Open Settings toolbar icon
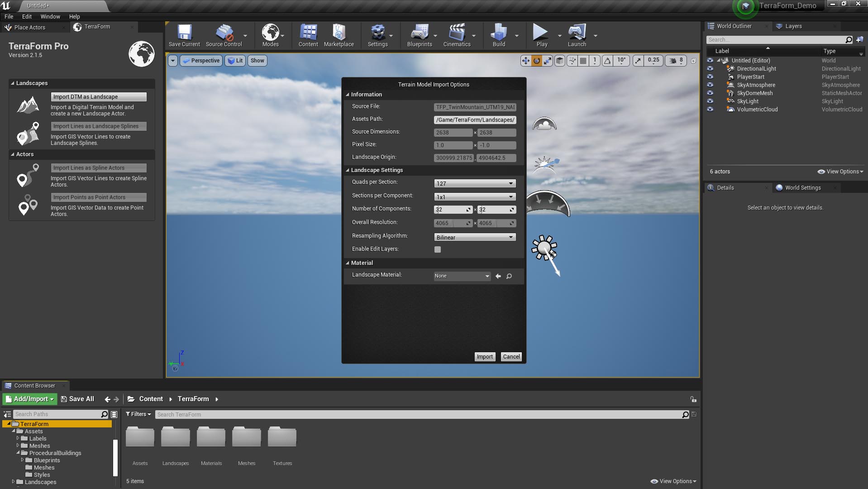Image resolution: width=868 pixels, height=489 pixels. [378, 35]
